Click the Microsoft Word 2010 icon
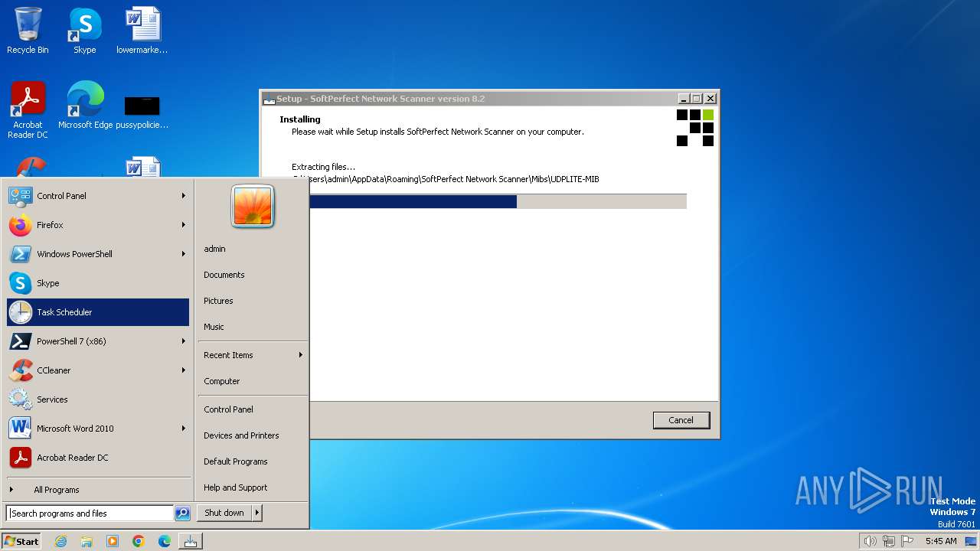Image resolution: width=980 pixels, height=551 pixels. pyautogui.click(x=21, y=429)
